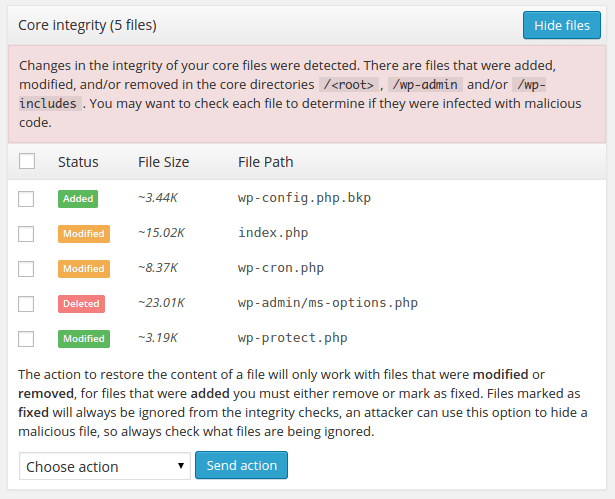This screenshot has width=615, height=499.
Task: Click the File Size column header
Action: pyautogui.click(x=164, y=162)
